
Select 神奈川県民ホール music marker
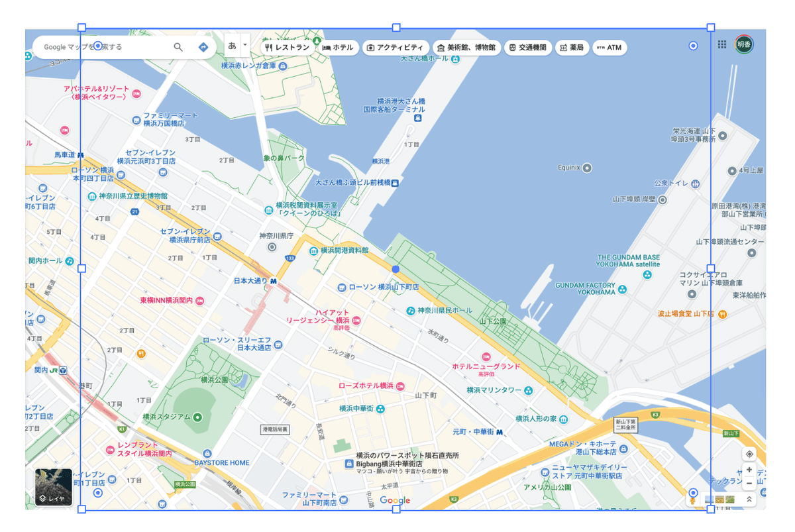coord(411,310)
